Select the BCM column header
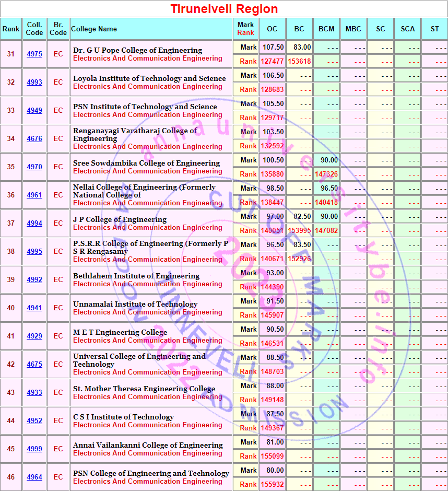Viewport: 448px width, 491px height. (326, 29)
